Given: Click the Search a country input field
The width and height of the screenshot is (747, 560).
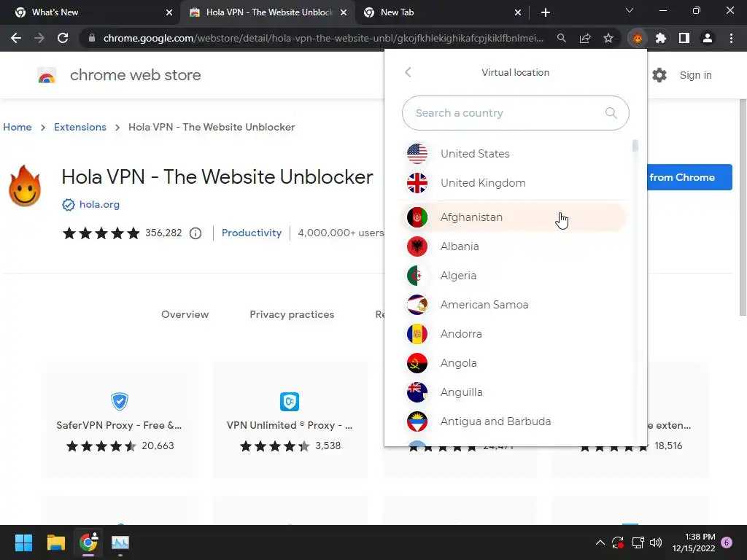Looking at the screenshot, I should [x=516, y=113].
